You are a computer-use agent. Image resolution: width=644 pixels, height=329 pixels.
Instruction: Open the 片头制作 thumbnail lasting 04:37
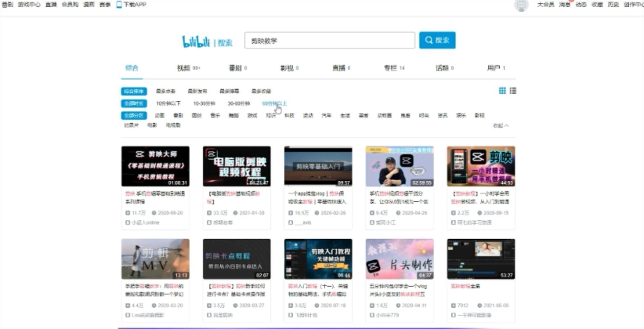(x=399, y=259)
